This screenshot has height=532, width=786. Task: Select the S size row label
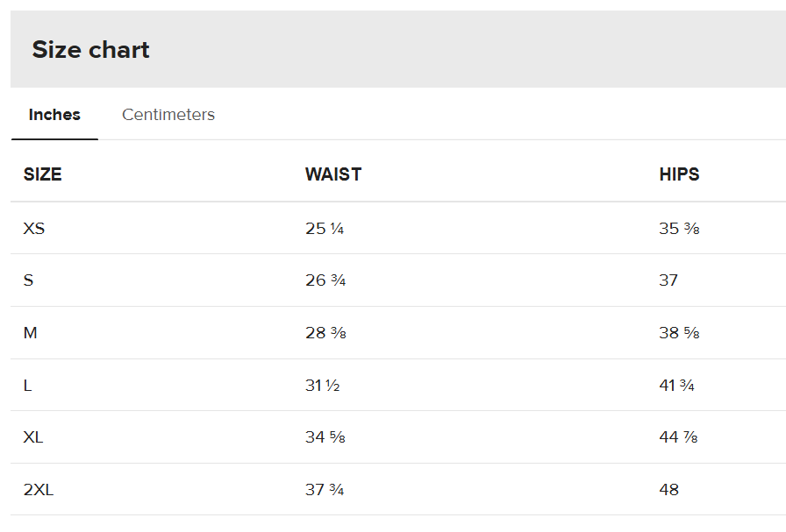(29, 280)
